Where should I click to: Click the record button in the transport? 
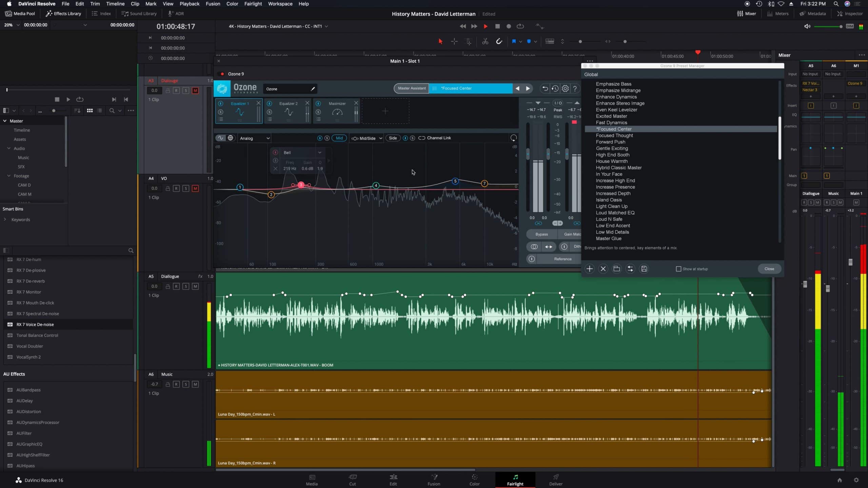click(x=509, y=26)
